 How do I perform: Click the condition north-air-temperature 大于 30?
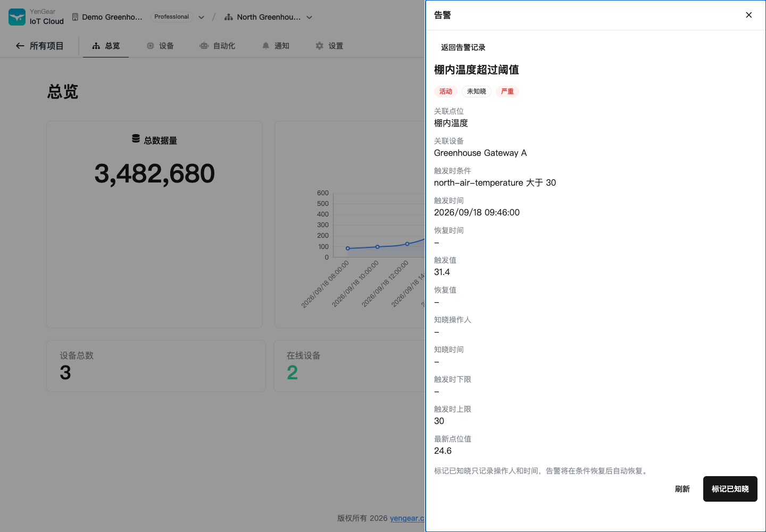[495, 182]
